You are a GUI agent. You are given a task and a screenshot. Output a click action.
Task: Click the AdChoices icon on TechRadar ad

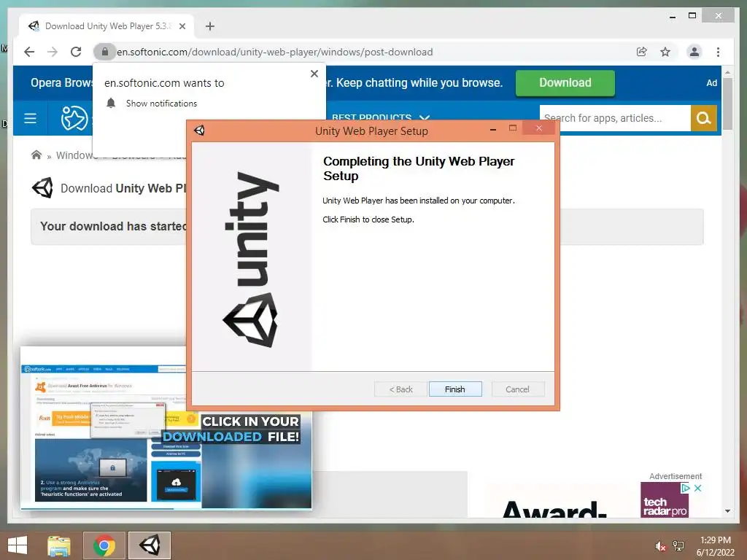(x=686, y=488)
